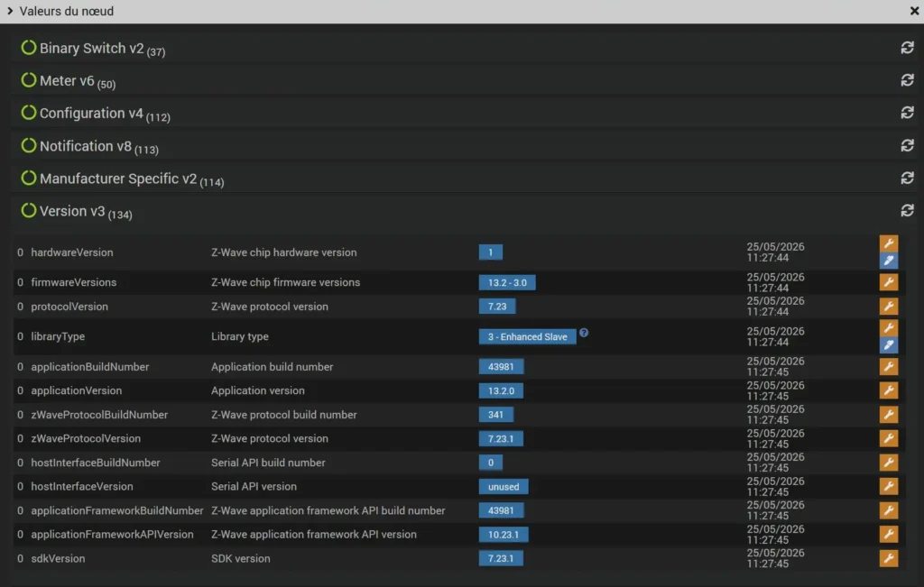Click the hostInterfaceVersion value unused
924x587 pixels.
504,487
